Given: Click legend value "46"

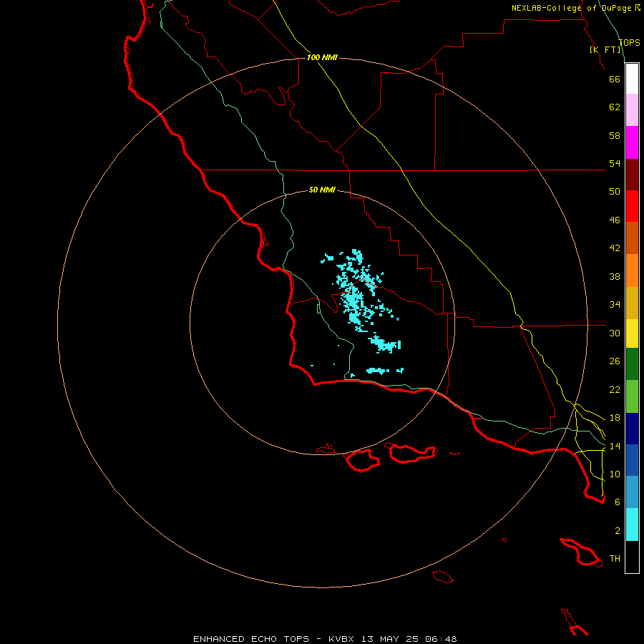Looking at the screenshot, I should pyautogui.click(x=615, y=220).
